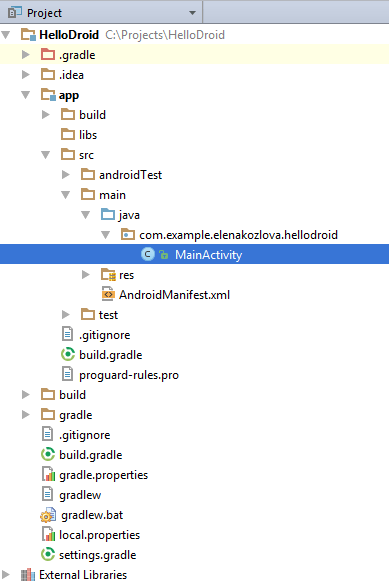Screen dimensions: 389x583
Task: Collapse the java folder arrow
Action: pos(86,215)
